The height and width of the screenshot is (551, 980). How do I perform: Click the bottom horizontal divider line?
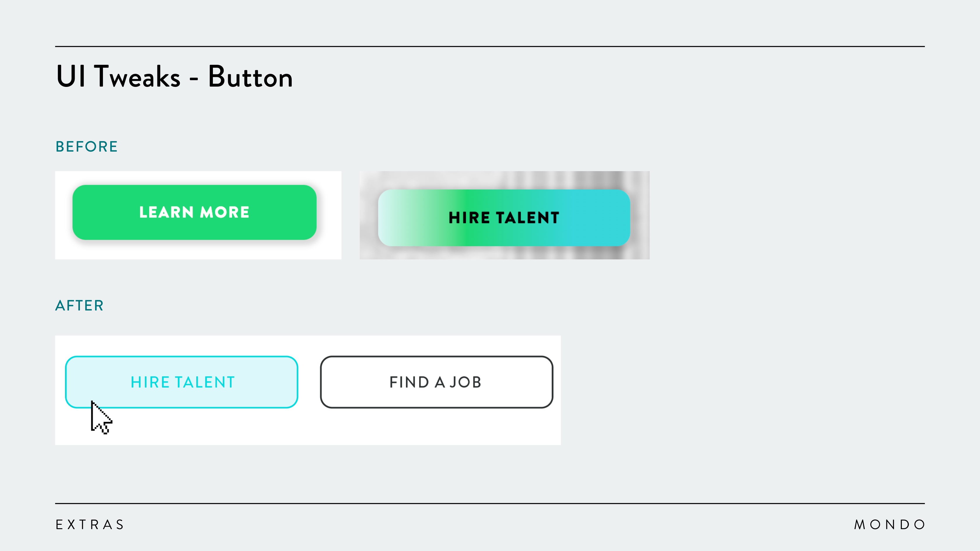tap(490, 503)
